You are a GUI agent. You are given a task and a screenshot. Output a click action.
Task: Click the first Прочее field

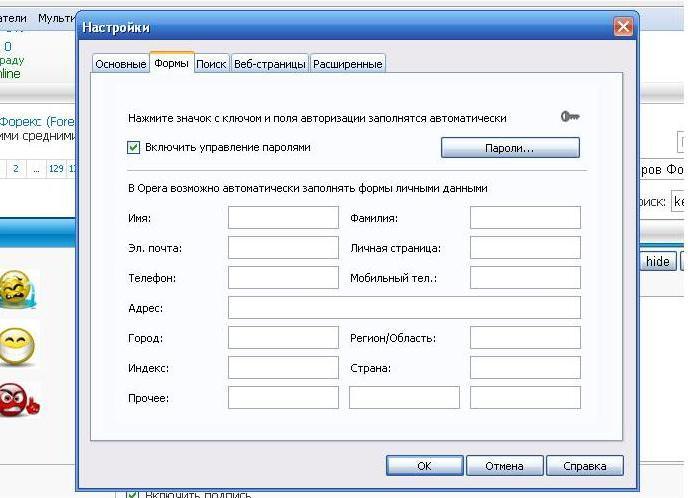point(283,398)
